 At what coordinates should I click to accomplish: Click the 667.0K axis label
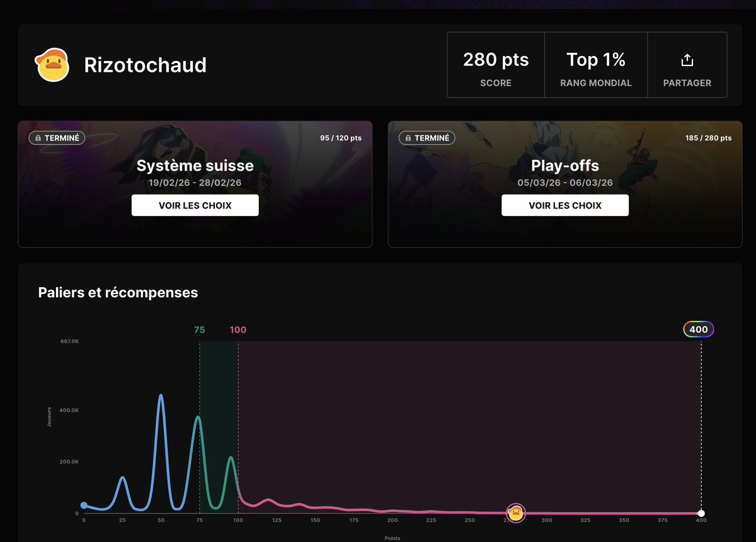tap(69, 341)
